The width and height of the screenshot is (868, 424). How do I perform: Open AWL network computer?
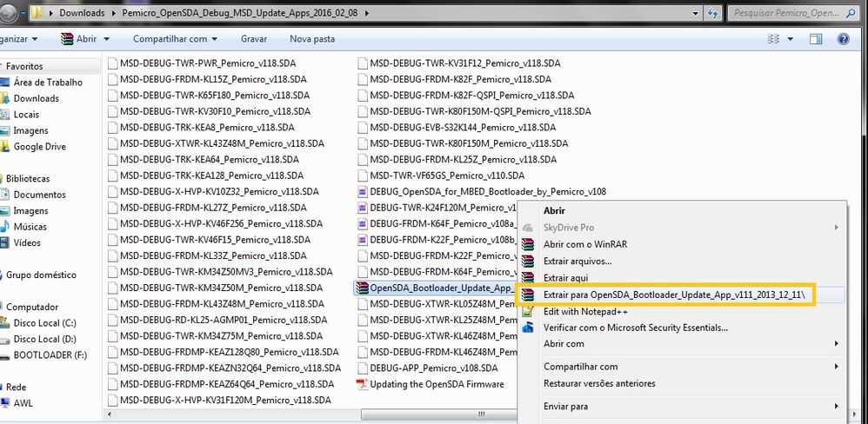(x=23, y=403)
